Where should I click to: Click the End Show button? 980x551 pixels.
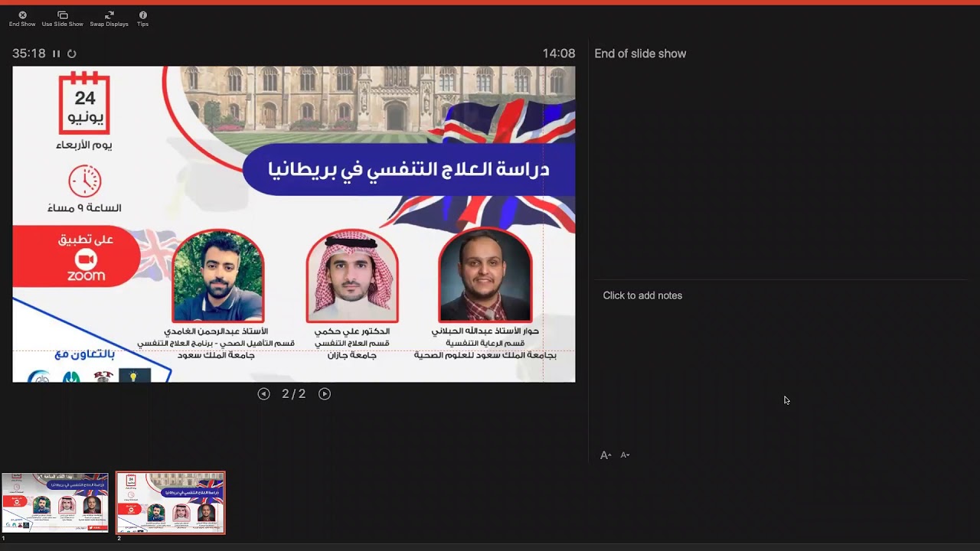pyautogui.click(x=22, y=18)
